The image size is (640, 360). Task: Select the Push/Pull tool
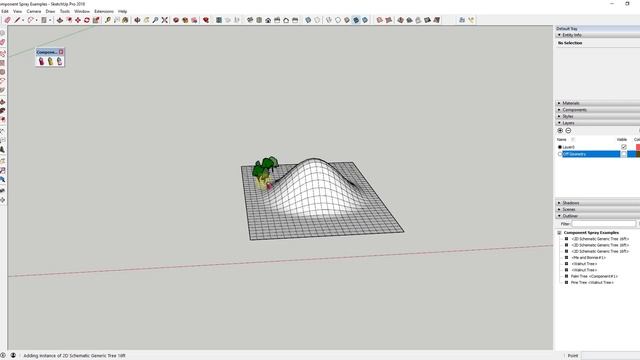pyautogui.click(x=60, y=20)
